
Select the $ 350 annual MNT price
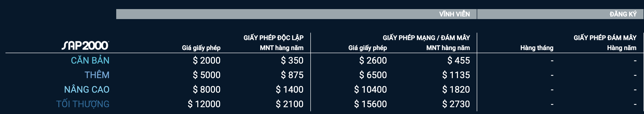[292, 60]
